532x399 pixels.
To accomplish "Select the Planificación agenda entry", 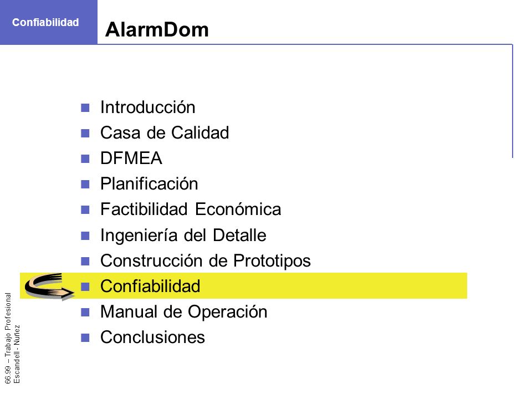I will point(149,184).
